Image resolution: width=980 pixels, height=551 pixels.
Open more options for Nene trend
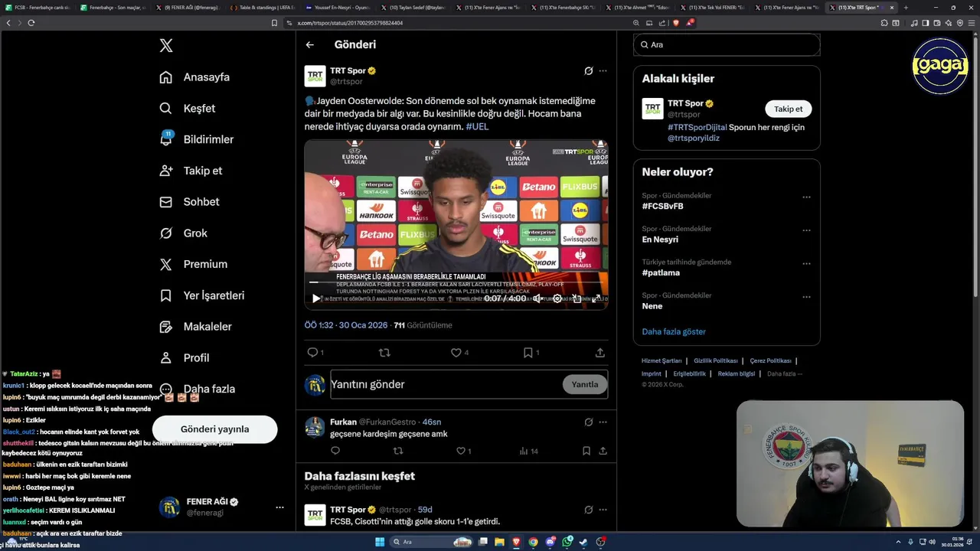coord(806,297)
